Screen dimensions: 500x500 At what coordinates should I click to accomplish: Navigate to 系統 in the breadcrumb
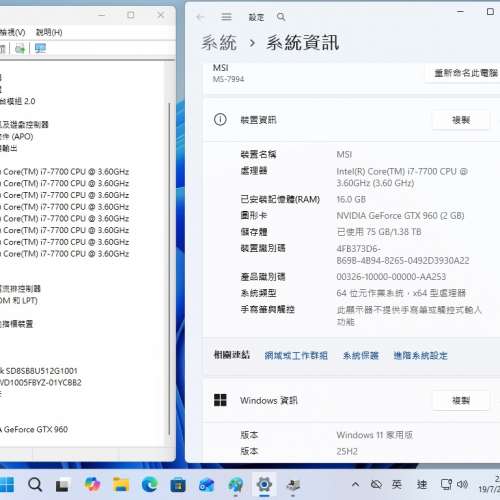click(219, 43)
